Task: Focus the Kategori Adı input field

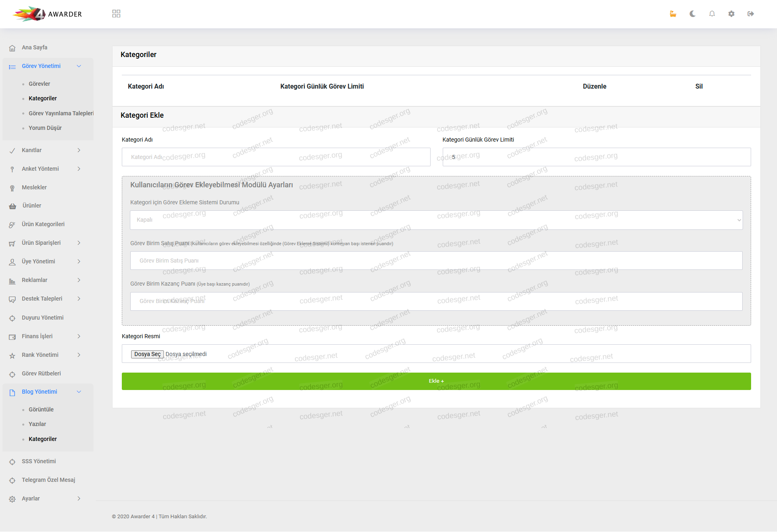Action: [x=276, y=157]
